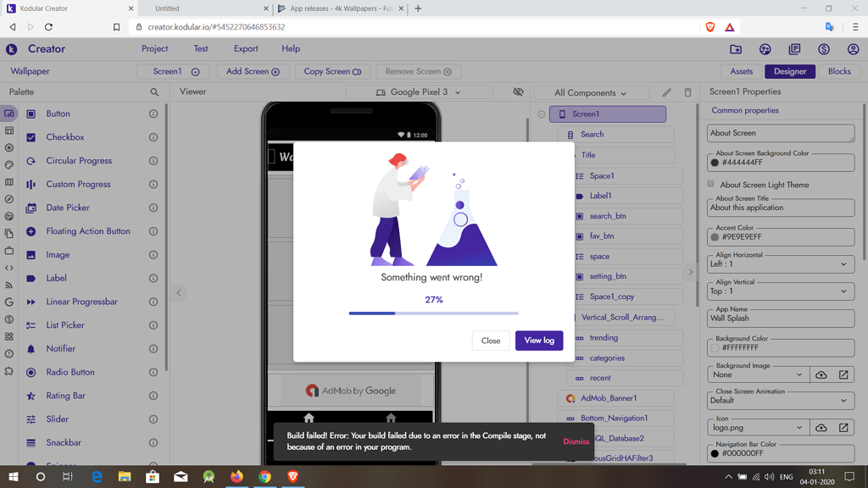
Task: Open File Explorer from the taskbar
Action: pos(125,476)
